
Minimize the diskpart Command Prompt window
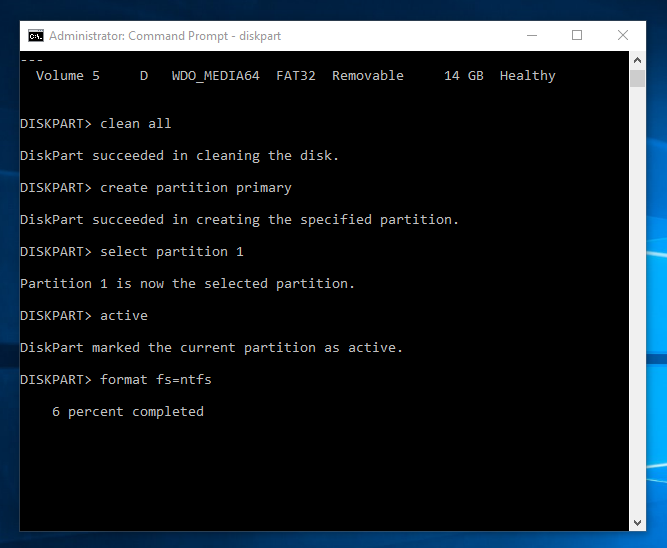pos(532,36)
